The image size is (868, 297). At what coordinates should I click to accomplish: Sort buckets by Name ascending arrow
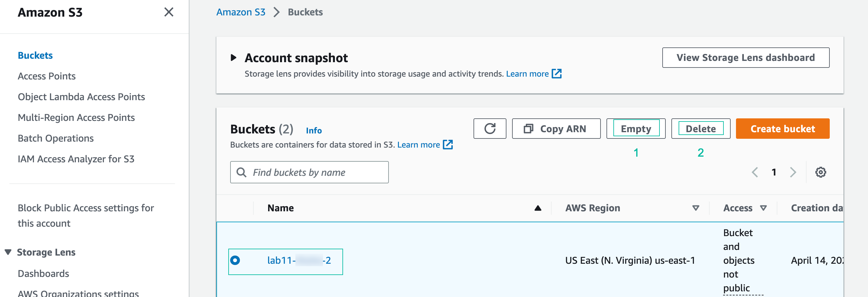(537, 208)
